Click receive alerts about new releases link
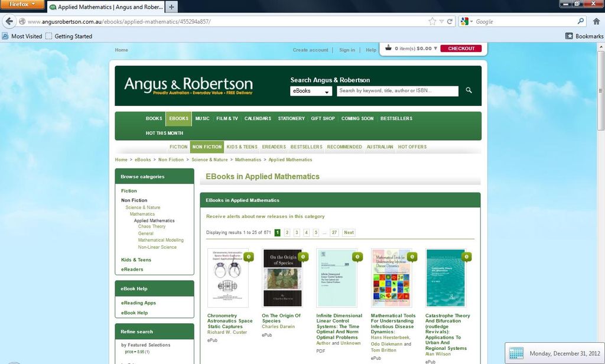 (265, 216)
